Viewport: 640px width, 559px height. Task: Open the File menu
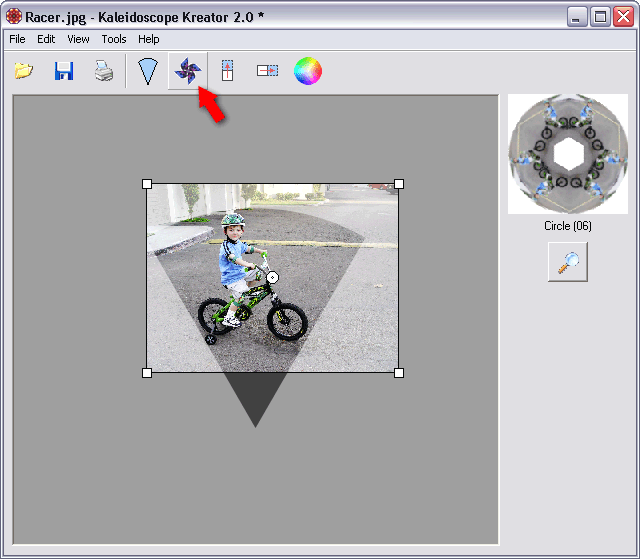pos(17,39)
